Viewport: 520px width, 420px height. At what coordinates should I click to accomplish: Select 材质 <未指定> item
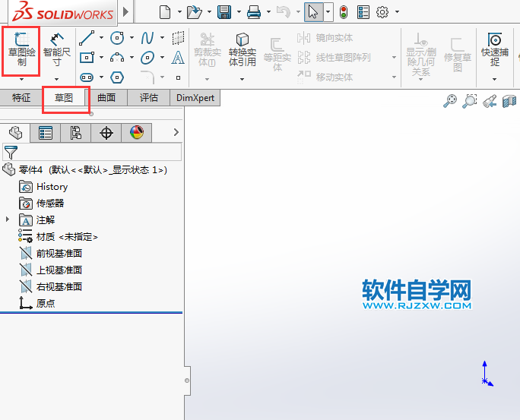[58, 237]
